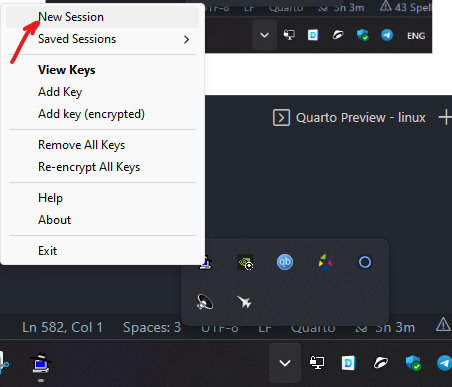Image resolution: width=452 pixels, height=387 pixels.
Task: Collapse hidden icons chevron below the tray popup
Action: (285, 363)
